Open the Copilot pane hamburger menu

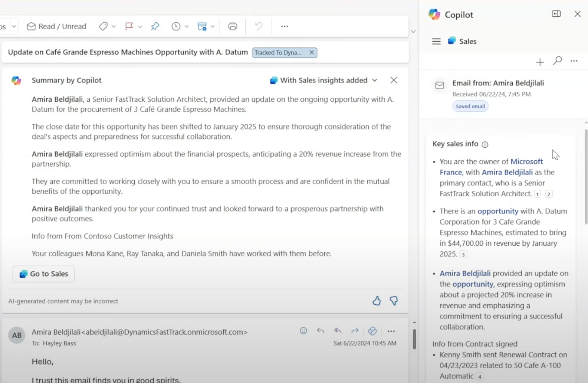tap(436, 41)
